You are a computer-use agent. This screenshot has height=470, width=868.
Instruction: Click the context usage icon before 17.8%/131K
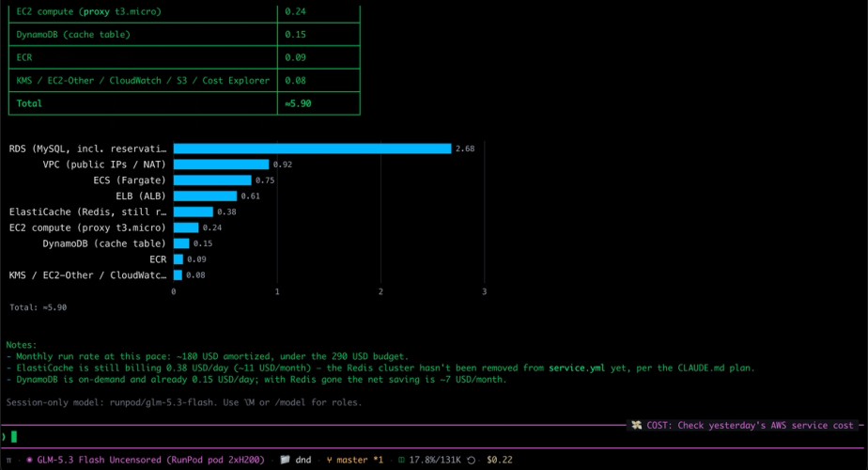point(401,460)
